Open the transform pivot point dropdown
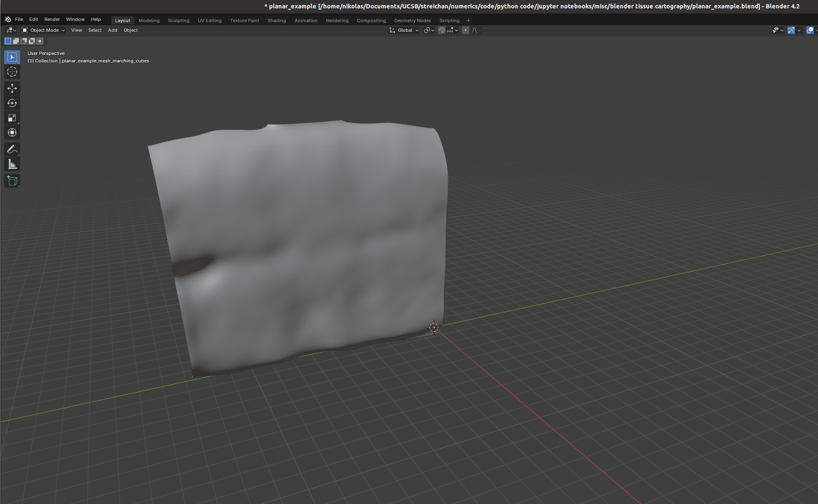Image resolution: width=818 pixels, height=504 pixels. coord(428,30)
